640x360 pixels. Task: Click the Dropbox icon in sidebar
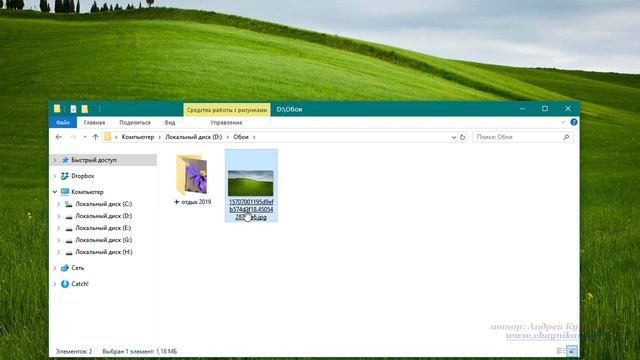pyautogui.click(x=65, y=176)
